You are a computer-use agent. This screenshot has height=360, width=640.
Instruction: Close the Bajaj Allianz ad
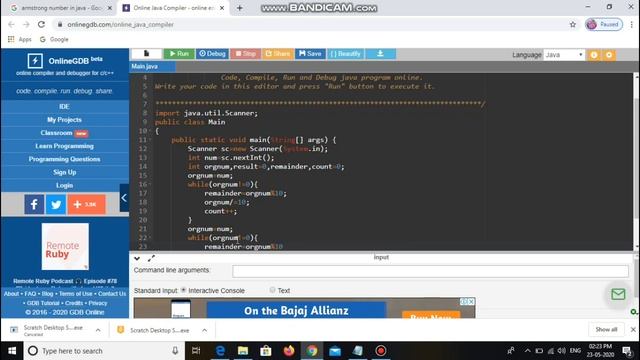pos(471,302)
